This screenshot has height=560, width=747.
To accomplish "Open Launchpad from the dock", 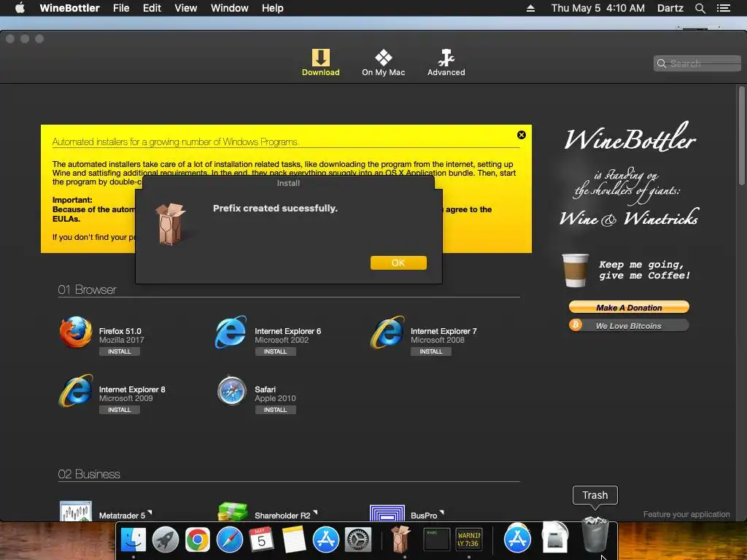I will point(166,540).
